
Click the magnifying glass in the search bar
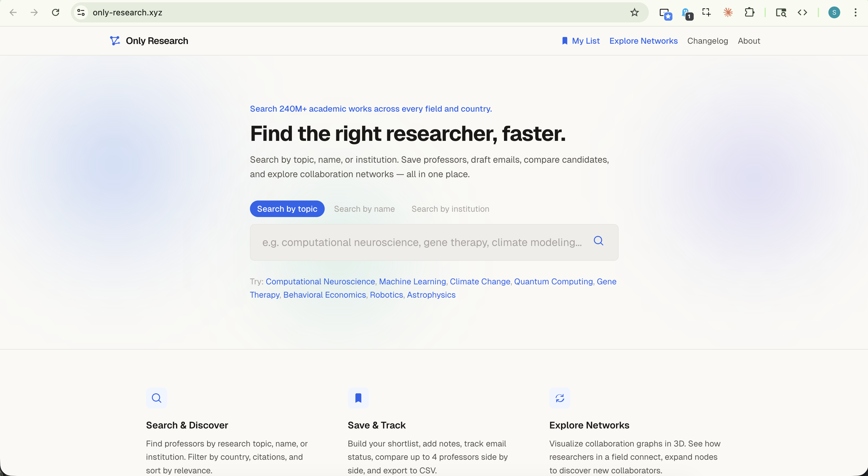[599, 241]
